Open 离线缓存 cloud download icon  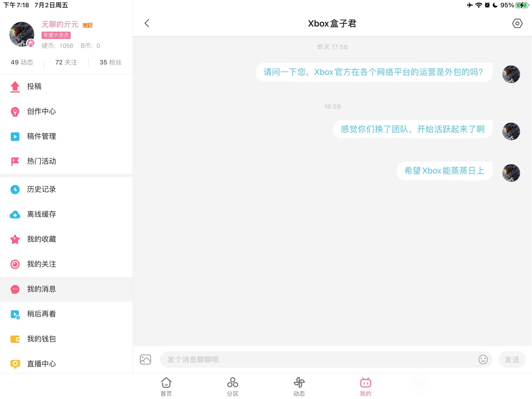click(x=15, y=214)
